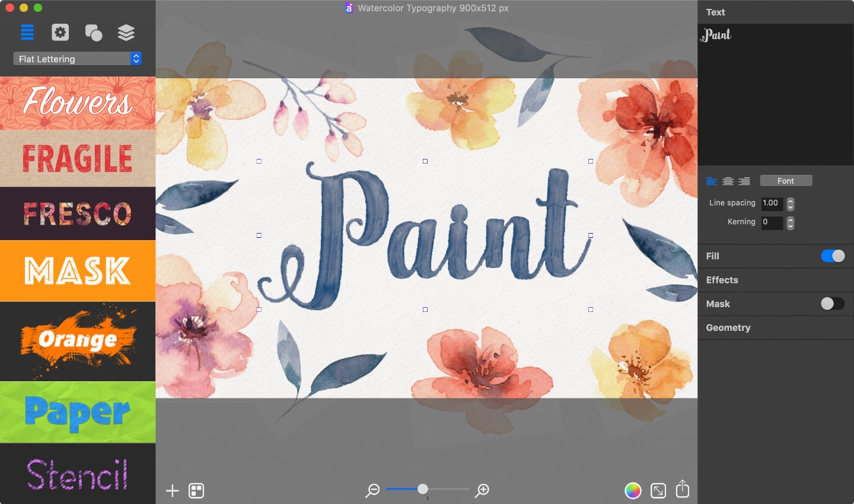Open the templates list panel icon
This screenshot has width=854, height=504.
tap(27, 33)
